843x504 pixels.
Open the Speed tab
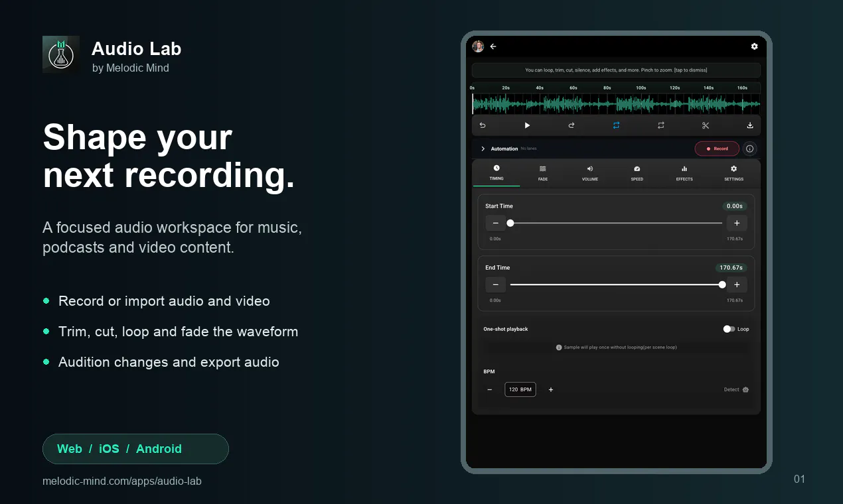point(637,173)
